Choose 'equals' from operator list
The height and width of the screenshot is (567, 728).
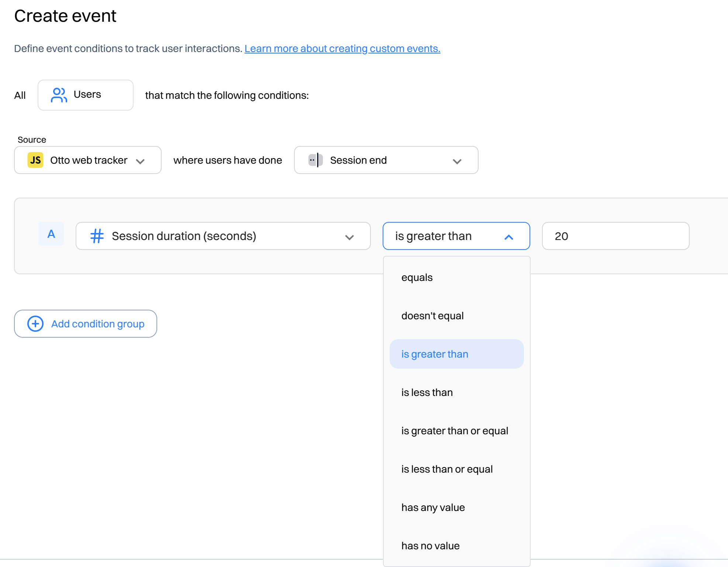457,277
